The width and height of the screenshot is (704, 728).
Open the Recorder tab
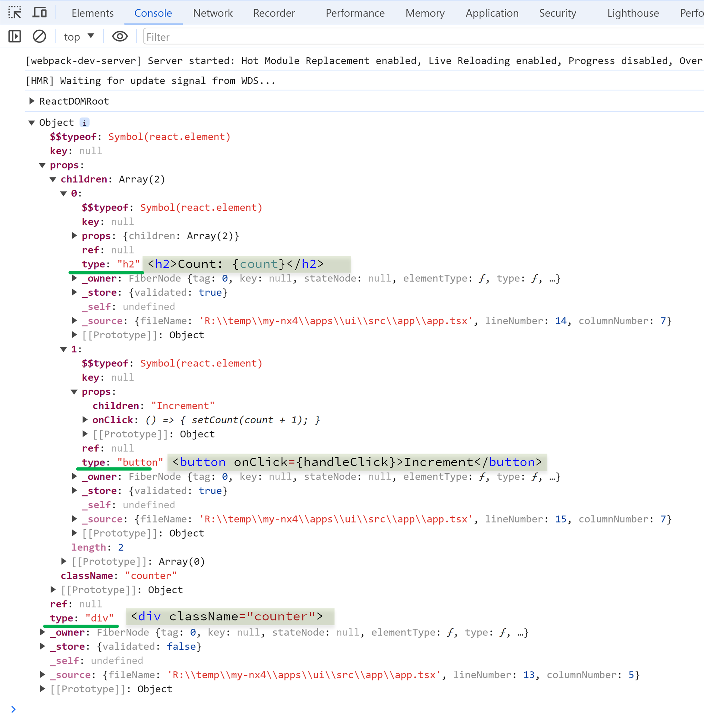click(274, 13)
